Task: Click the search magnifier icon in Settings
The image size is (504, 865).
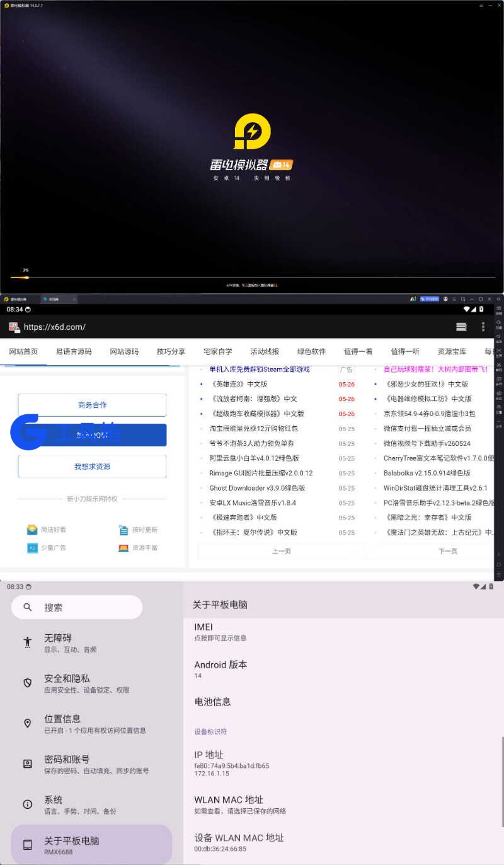Action: (28, 607)
